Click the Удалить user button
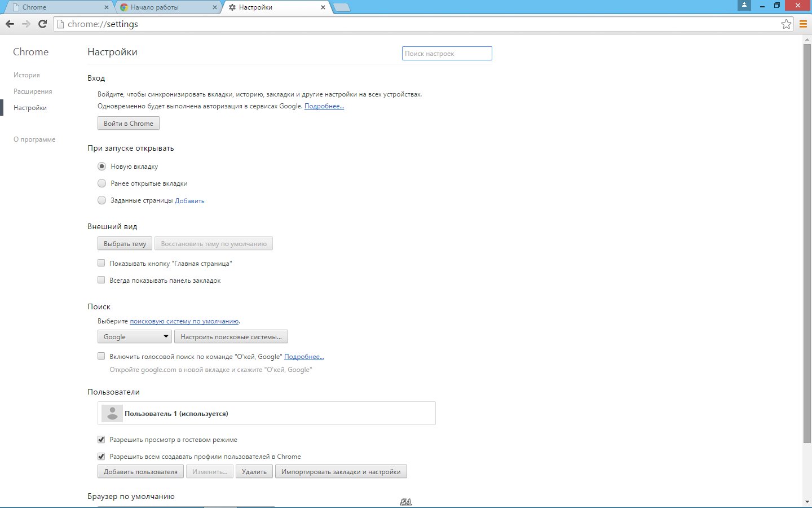Screen dimensions: 812x508 click(254, 472)
